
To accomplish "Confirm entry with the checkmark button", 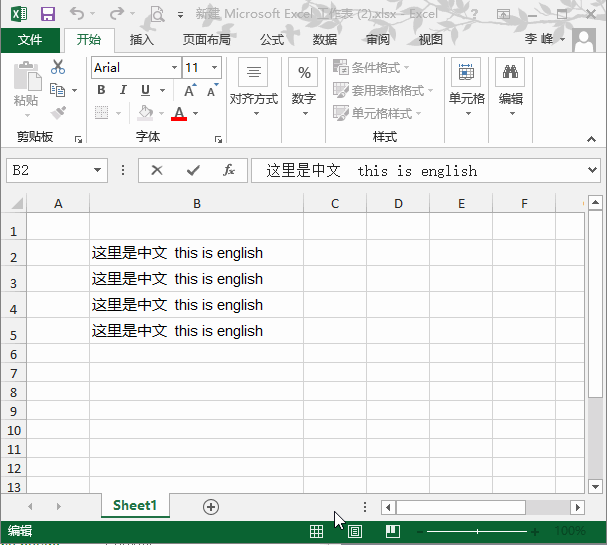I will [x=193, y=170].
